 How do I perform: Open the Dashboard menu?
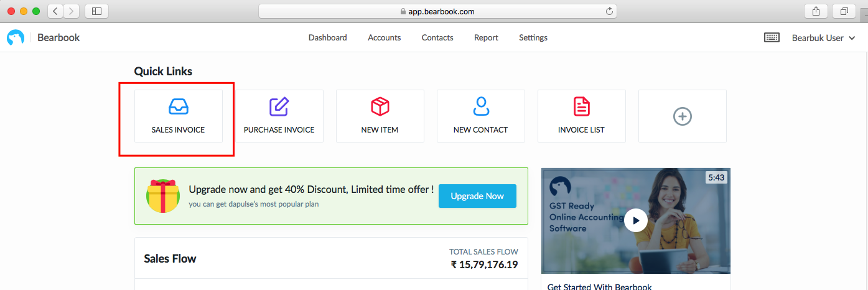(x=328, y=38)
